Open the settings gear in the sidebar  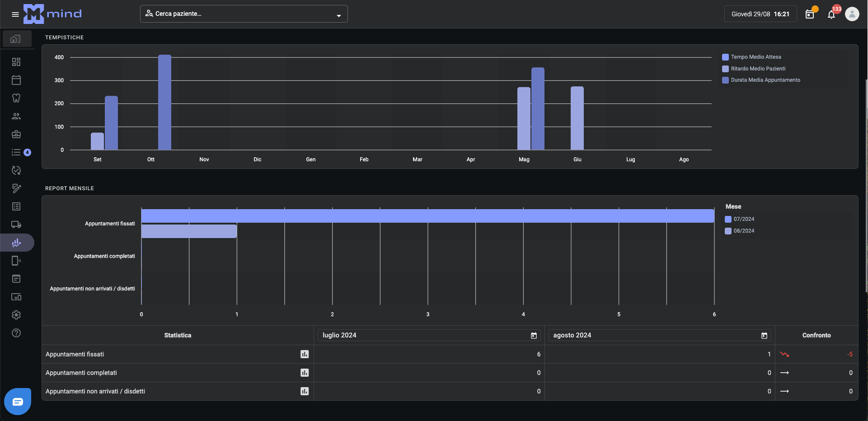(16, 315)
